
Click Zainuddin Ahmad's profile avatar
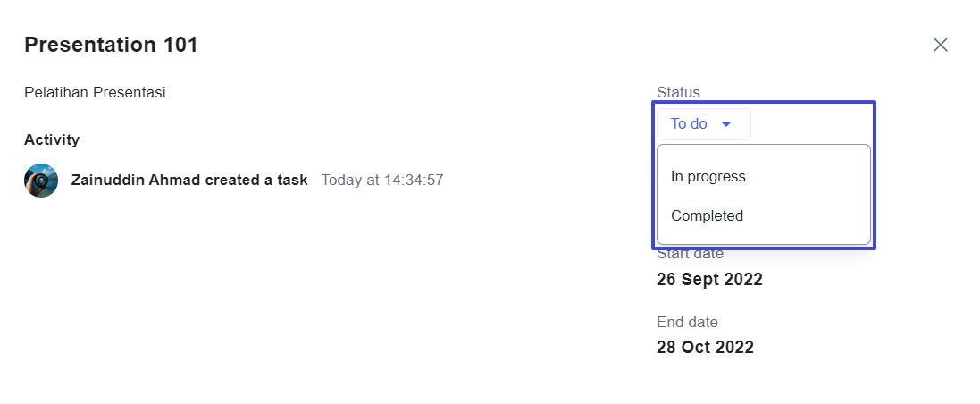click(x=41, y=181)
